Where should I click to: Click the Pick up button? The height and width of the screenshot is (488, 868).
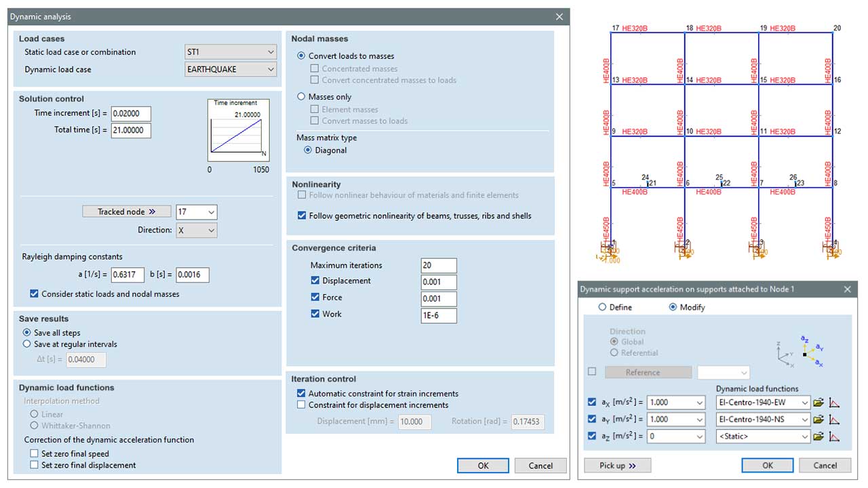point(616,466)
